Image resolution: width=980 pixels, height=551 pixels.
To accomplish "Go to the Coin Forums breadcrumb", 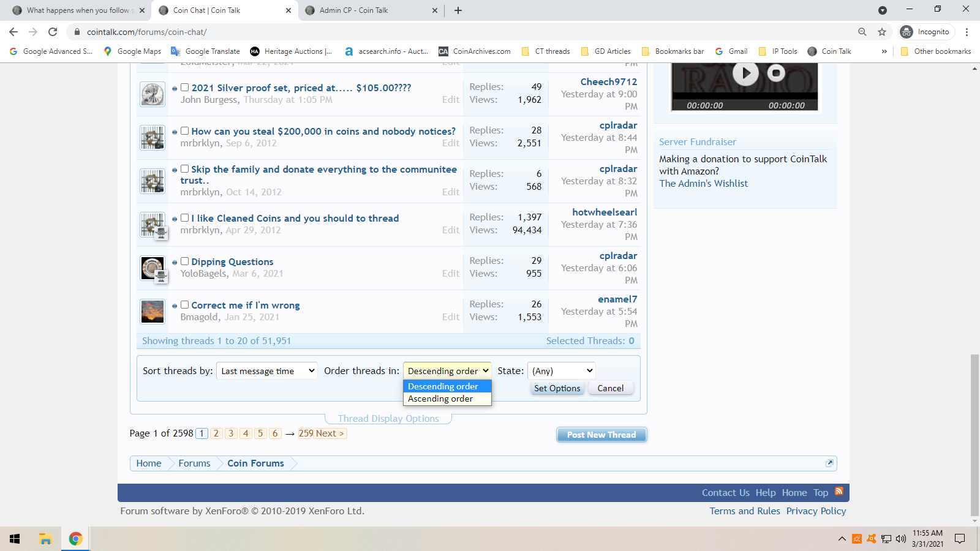I will (x=255, y=463).
